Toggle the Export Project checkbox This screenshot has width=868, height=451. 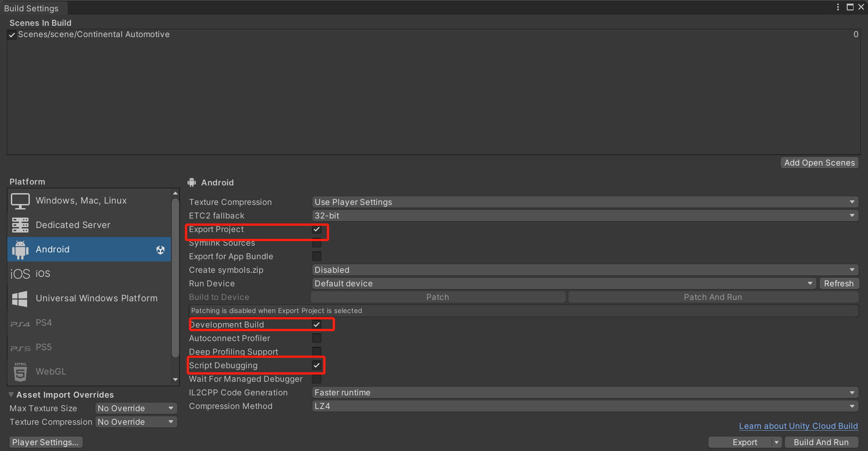[317, 229]
